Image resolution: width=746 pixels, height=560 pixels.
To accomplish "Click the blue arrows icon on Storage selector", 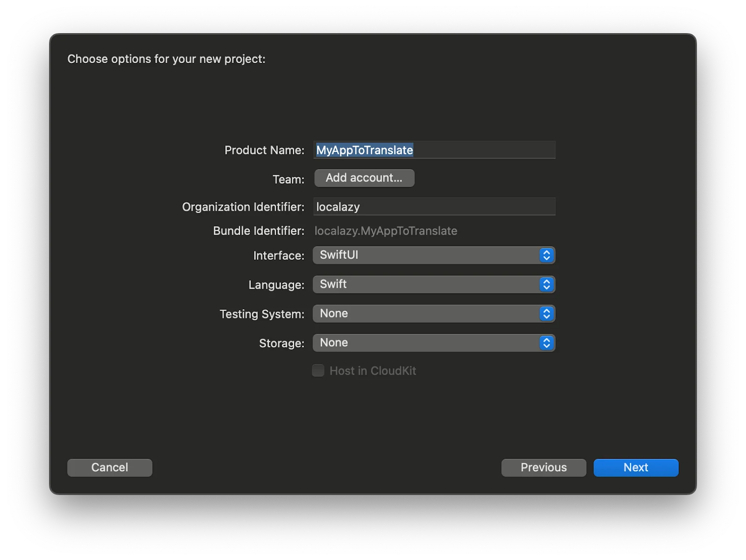I will point(546,343).
